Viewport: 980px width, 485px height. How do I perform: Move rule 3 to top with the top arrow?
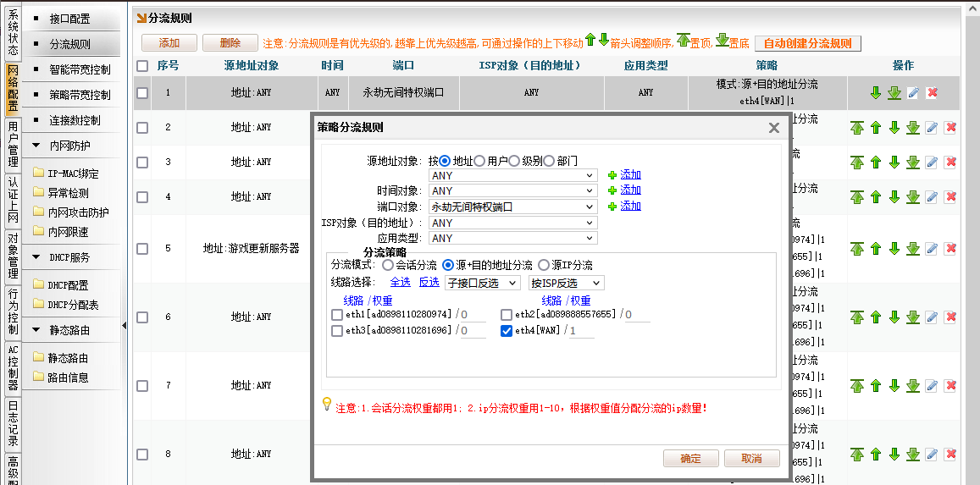tap(857, 163)
